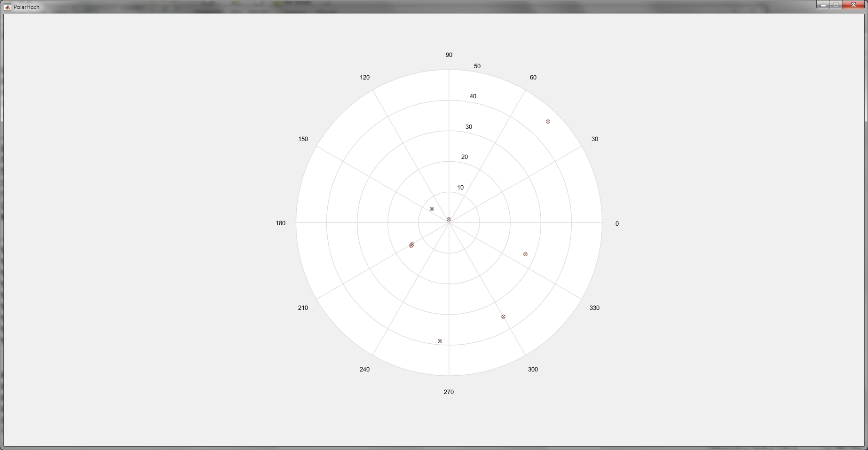Click the 0 degree angle label

pos(617,224)
